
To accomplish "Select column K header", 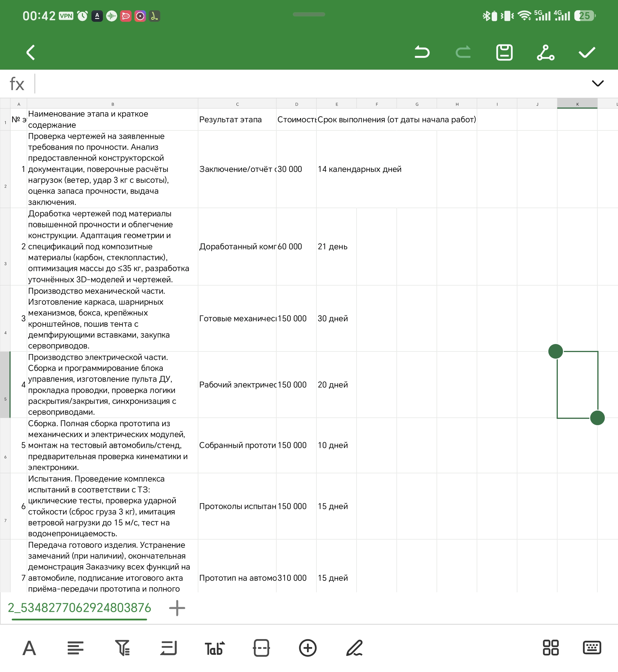I will click(x=578, y=104).
